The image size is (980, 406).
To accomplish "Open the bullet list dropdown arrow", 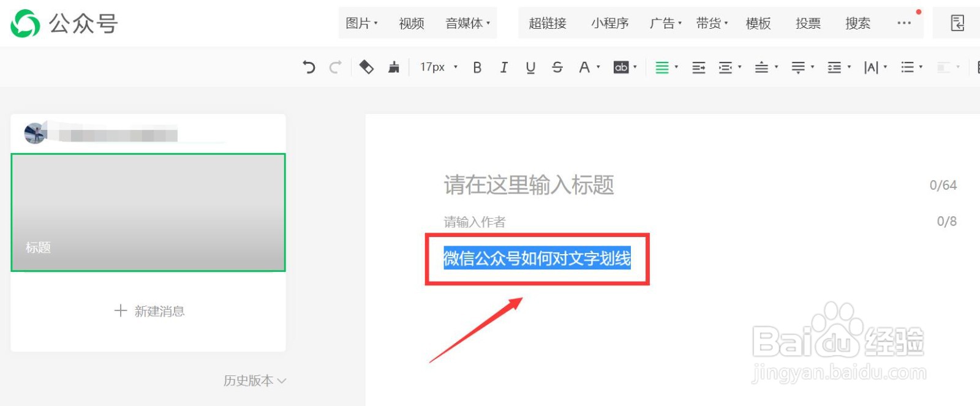I will [x=921, y=67].
